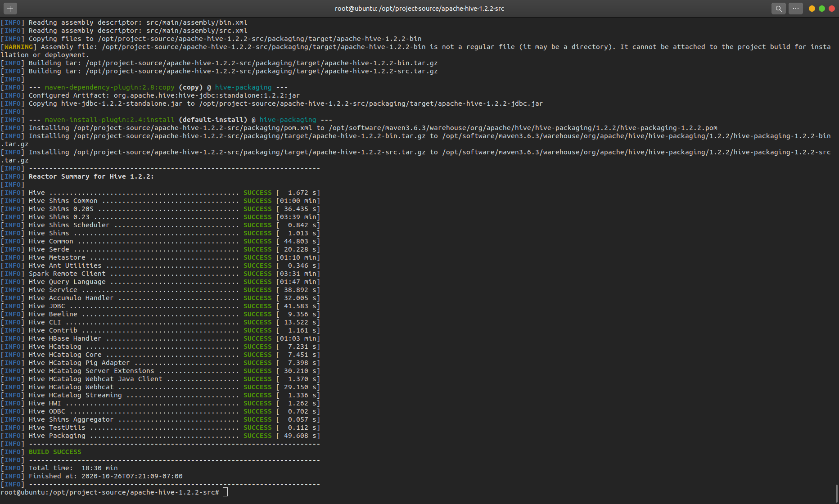839x504 pixels.
Task: Close the terminal window with red button
Action: pos(832,9)
